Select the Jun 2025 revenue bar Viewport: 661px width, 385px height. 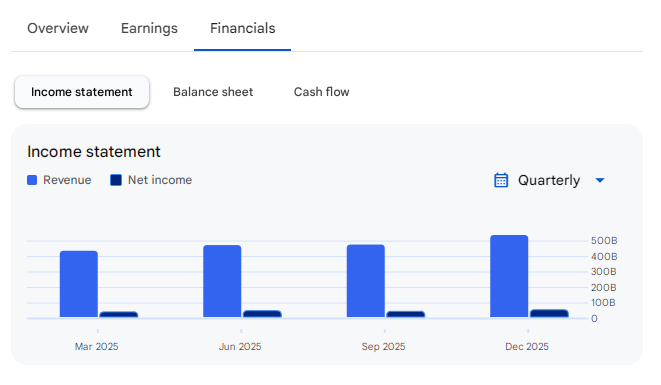[x=222, y=281]
